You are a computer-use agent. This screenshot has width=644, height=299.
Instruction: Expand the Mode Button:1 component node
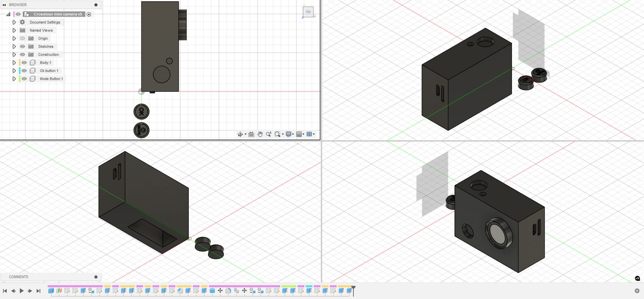[x=14, y=79]
